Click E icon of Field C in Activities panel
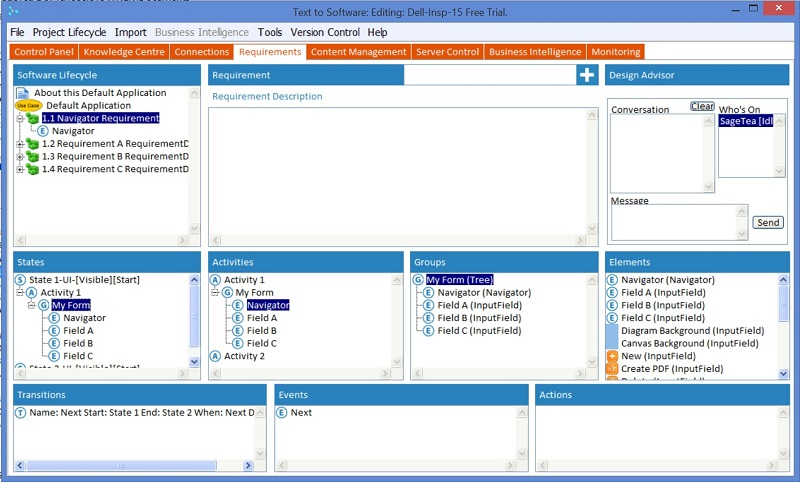This screenshot has width=800, height=482. 238,344
